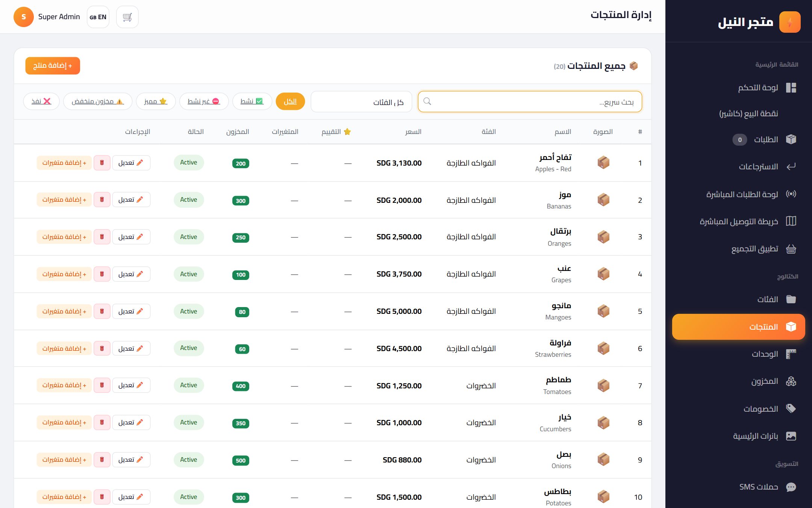Click the ruler icon for الوحدات
Screen dimensions: 812x508
point(791,354)
